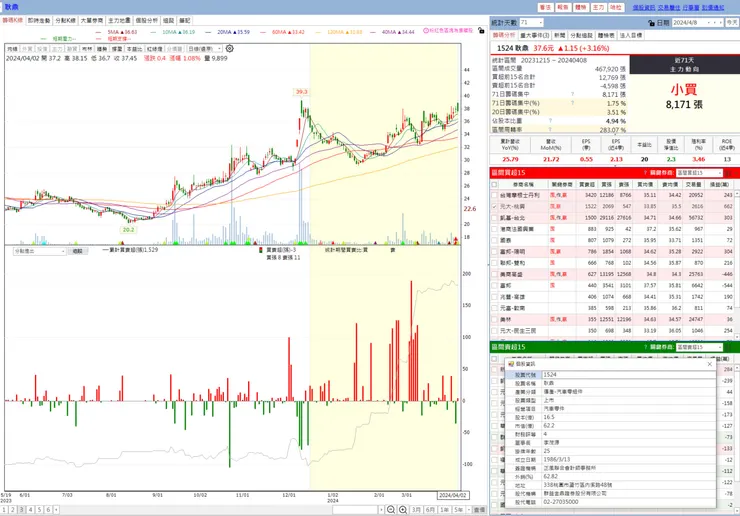Open 關鍵券商 dropdown in red buy header
Viewport: 740px width, 516px height.
click(699, 173)
